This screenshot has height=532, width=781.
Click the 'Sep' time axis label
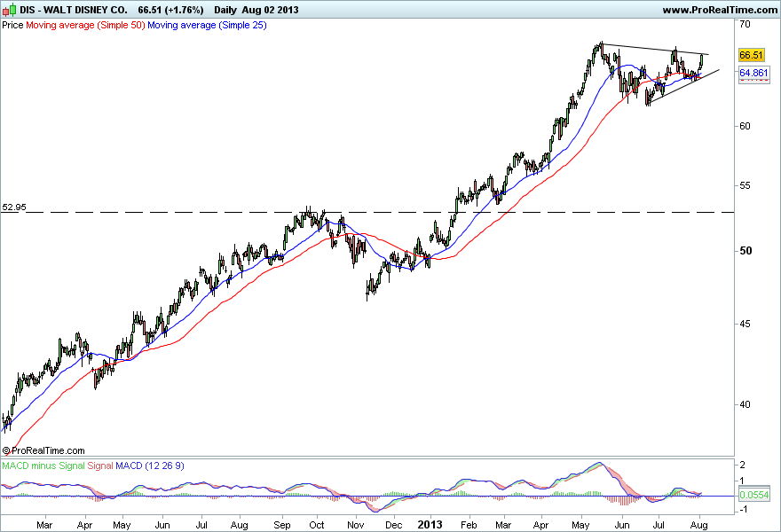(282, 525)
